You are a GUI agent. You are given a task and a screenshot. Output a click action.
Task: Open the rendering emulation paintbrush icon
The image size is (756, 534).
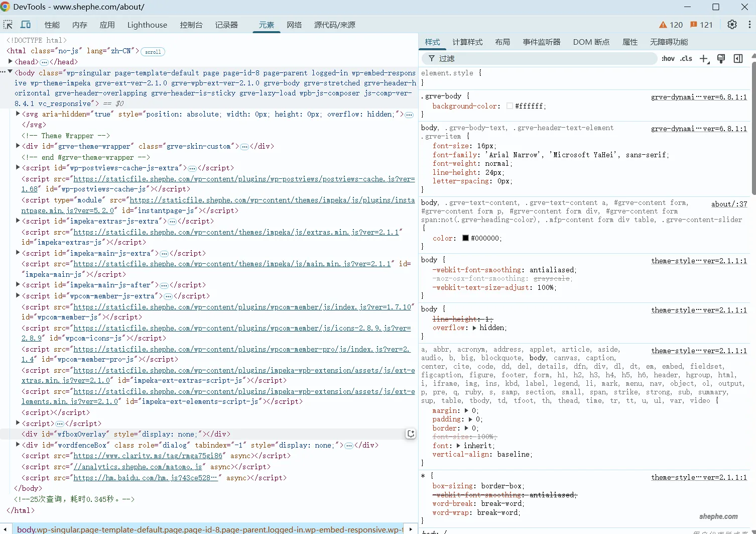[721, 58]
